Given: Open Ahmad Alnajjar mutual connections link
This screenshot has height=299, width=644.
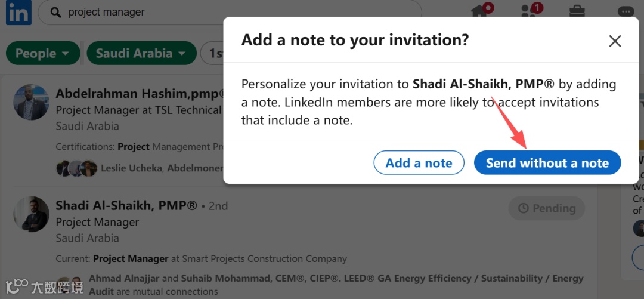Looking at the screenshot, I should point(124,278).
